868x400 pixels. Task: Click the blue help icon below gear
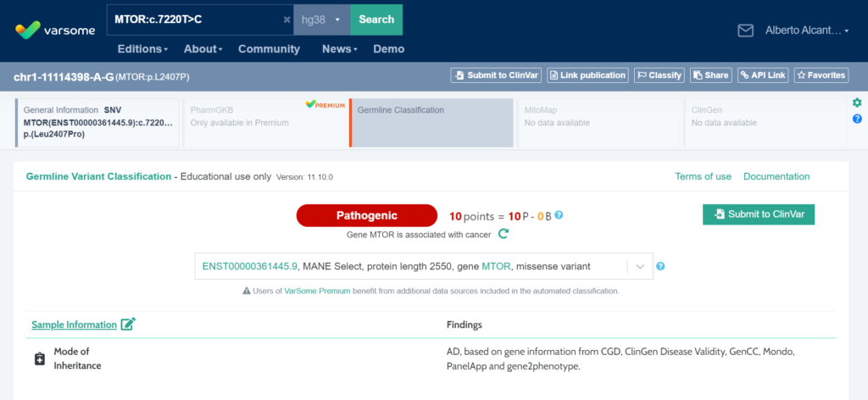(857, 119)
